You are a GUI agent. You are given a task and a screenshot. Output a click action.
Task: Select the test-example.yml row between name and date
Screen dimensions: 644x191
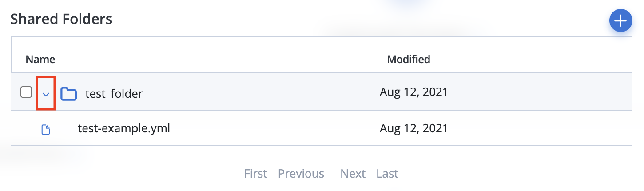point(275,129)
